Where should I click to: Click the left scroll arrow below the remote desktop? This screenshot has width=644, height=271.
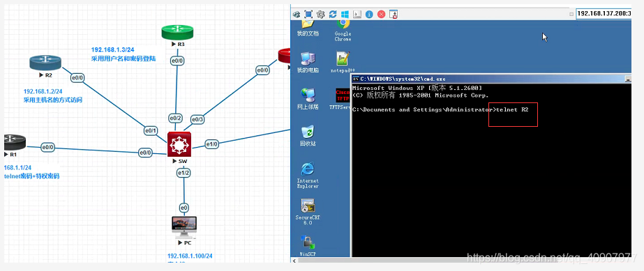[294, 260]
